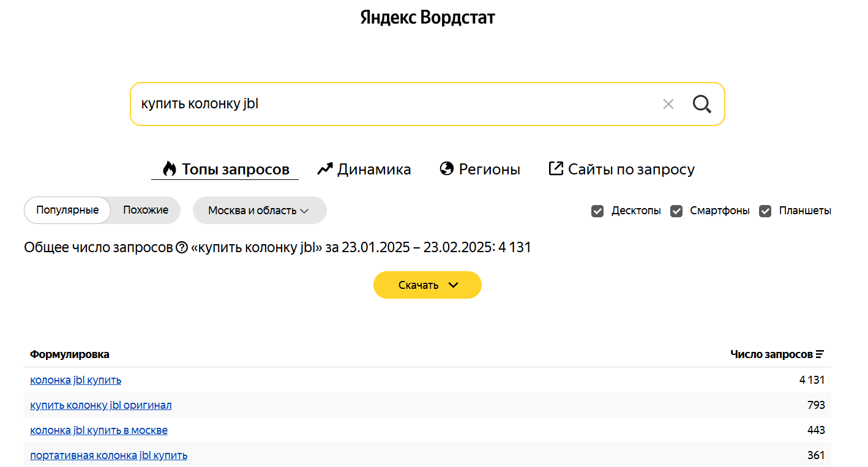Click the fire icon next to Топы запросов

click(x=170, y=168)
